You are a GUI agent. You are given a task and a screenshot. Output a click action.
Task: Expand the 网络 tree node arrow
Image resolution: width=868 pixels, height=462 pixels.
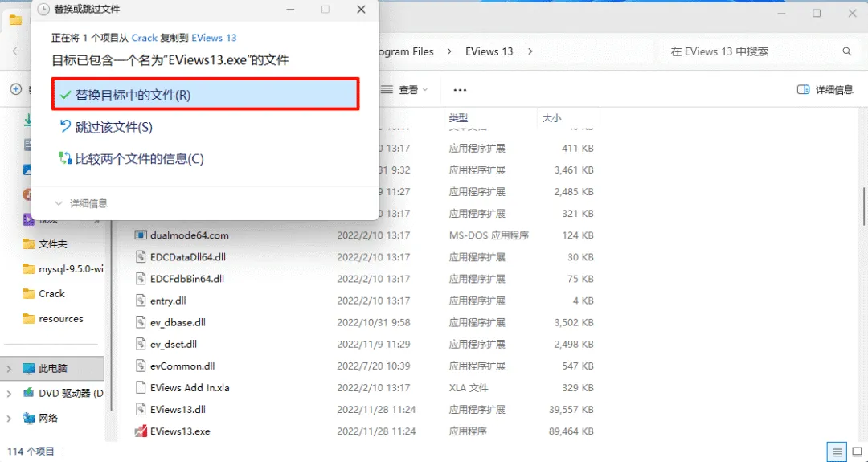click(8, 418)
